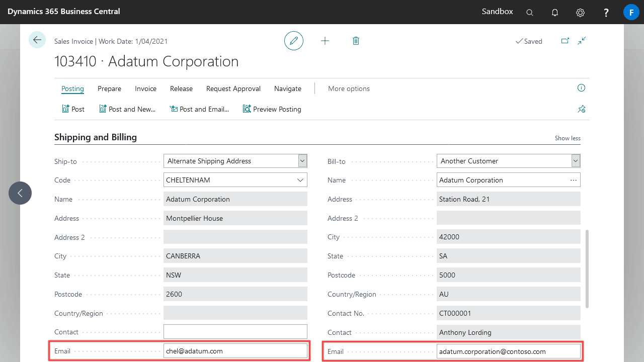Viewport: 644px width, 362px height.
Task: Open settings gear icon
Action: (x=580, y=13)
